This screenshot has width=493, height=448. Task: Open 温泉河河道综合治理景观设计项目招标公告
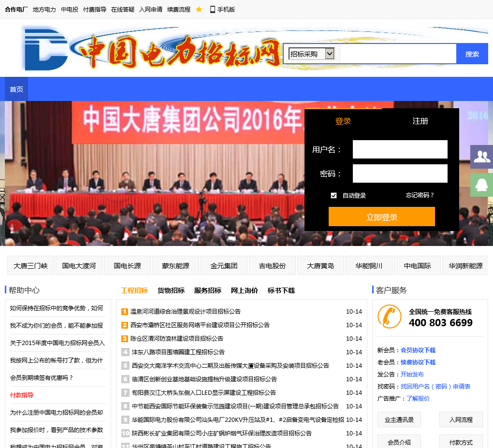[x=186, y=311]
